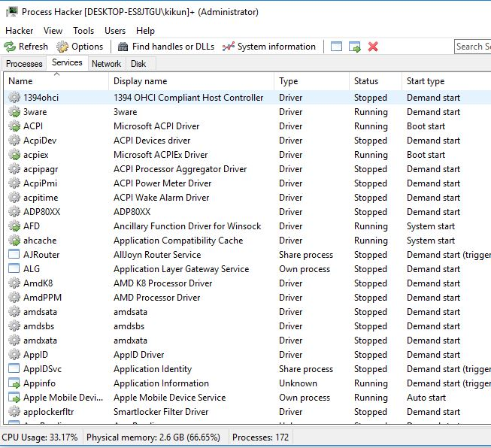Image resolution: width=491 pixels, height=448 pixels.
Task: Click the find window and thread icon
Action: [354, 47]
